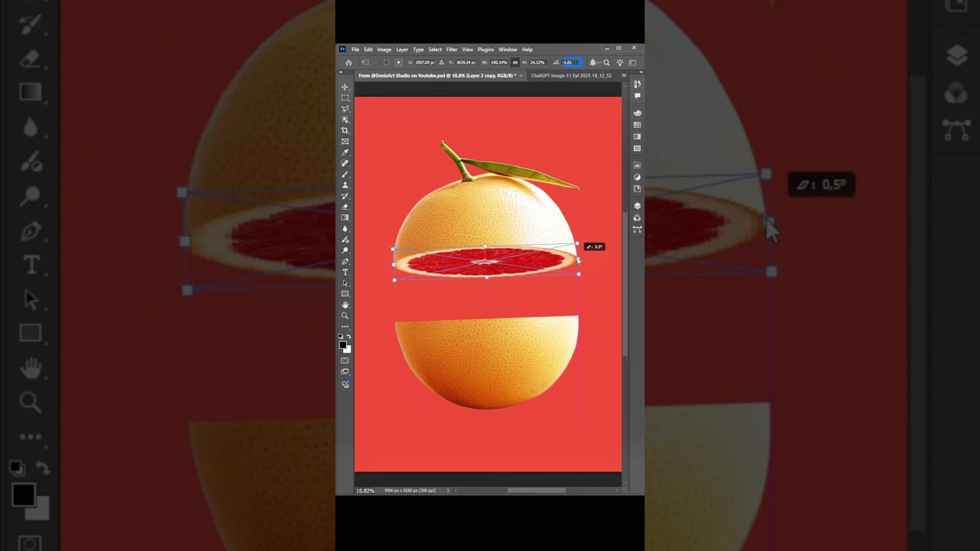The height and width of the screenshot is (551, 980).
Task: Select the Hand tool
Action: point(345,305)
